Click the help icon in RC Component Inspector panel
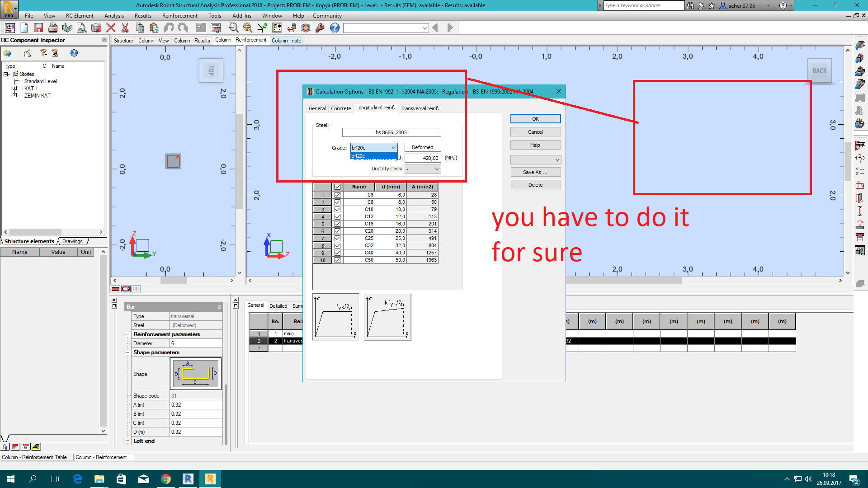 [74, 53]
